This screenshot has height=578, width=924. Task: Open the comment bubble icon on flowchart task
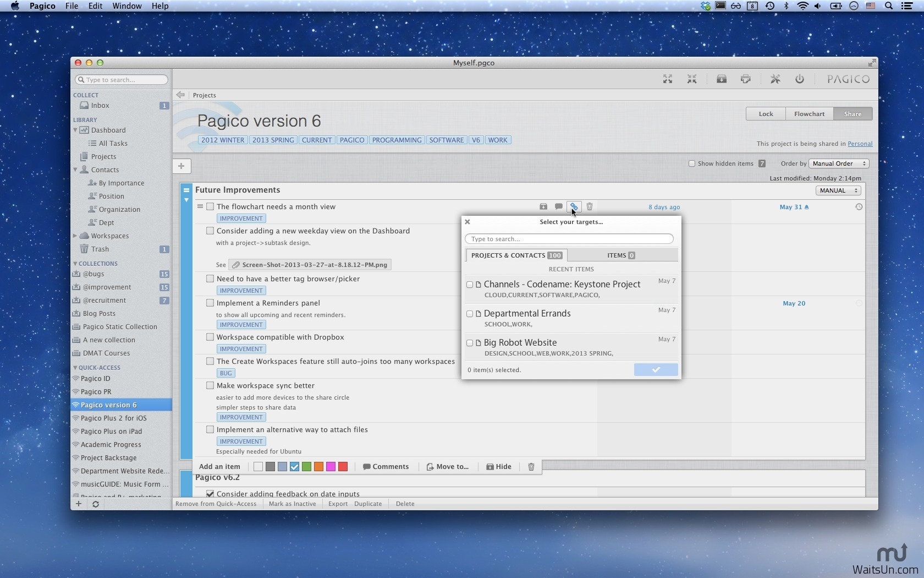(x=558, y=206)
